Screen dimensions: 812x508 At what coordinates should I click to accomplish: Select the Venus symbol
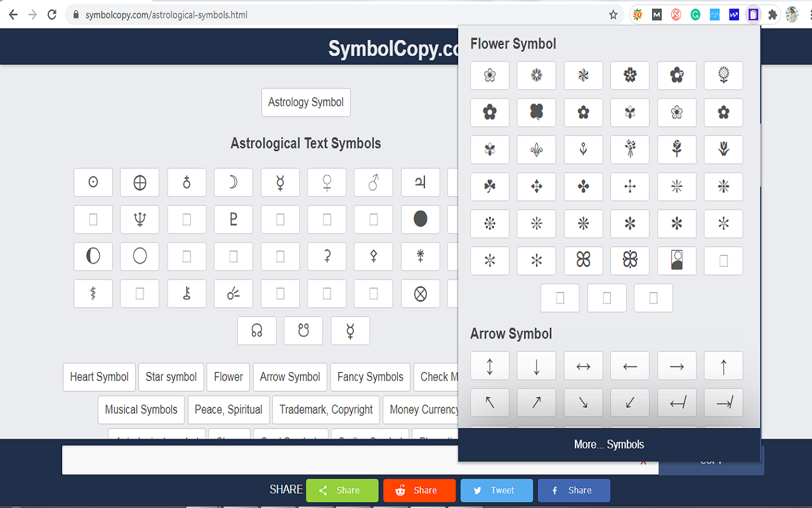[x=327, y=182]
